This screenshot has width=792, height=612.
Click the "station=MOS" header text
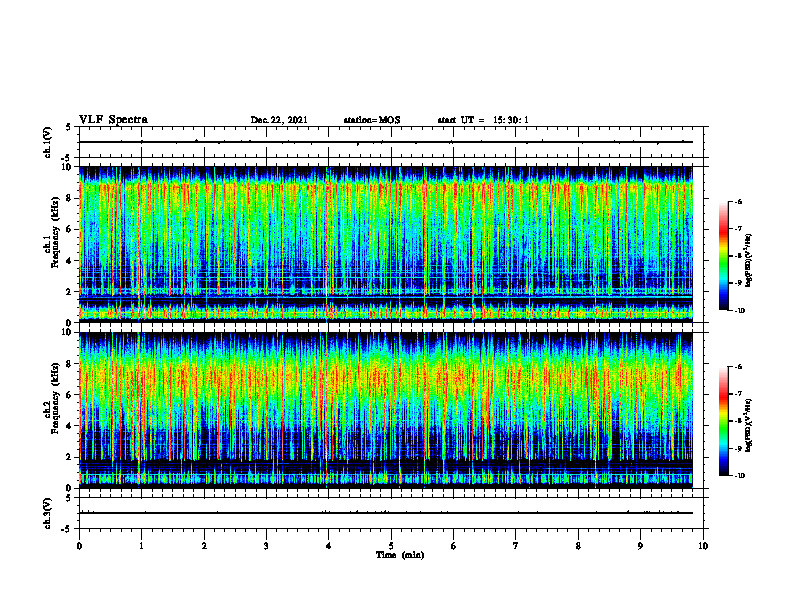point(372,120)
